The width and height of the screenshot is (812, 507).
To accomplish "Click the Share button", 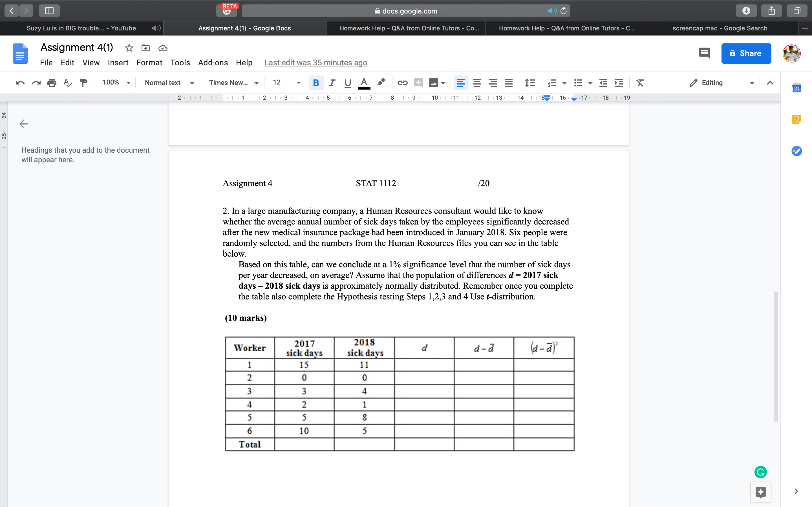I will tap(746, 53).
